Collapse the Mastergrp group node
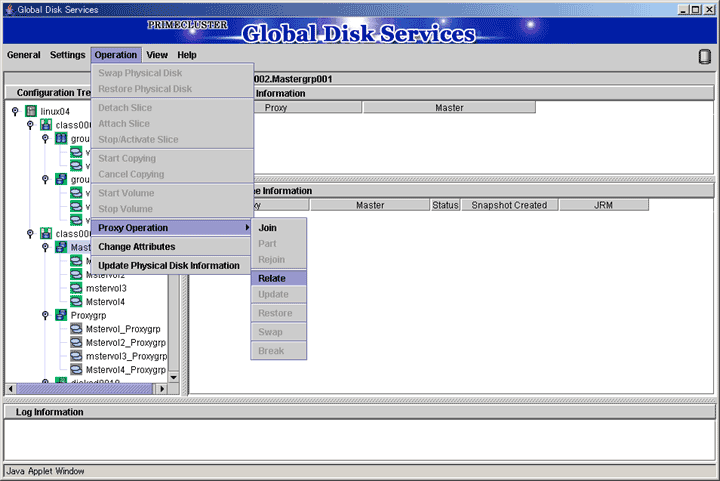The height and width of the screenshot is (481, 720). click(45, 247)
